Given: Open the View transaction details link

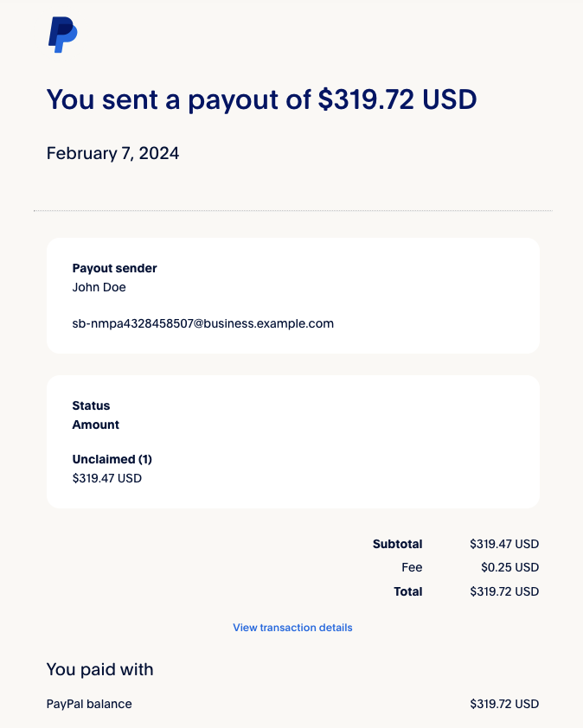Looking at the screenshot, I should [x=292, y=628].
